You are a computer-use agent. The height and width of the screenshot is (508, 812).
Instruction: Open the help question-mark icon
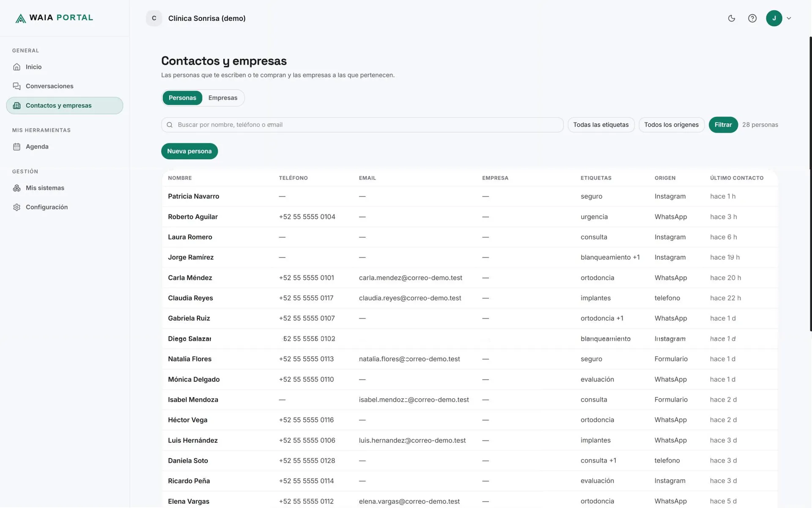point(752,18)
